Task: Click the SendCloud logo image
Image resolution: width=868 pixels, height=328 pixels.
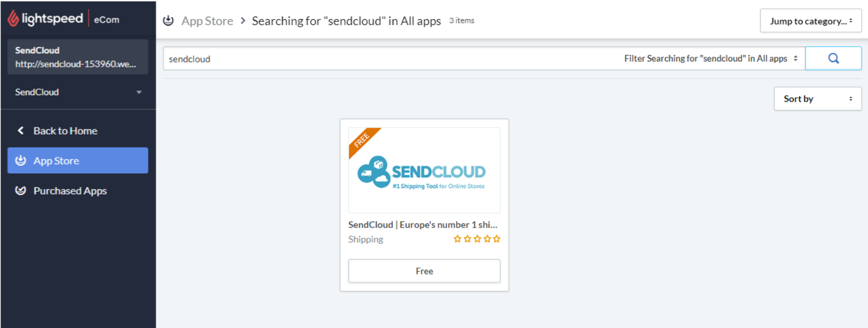Action: coord(424,170)
